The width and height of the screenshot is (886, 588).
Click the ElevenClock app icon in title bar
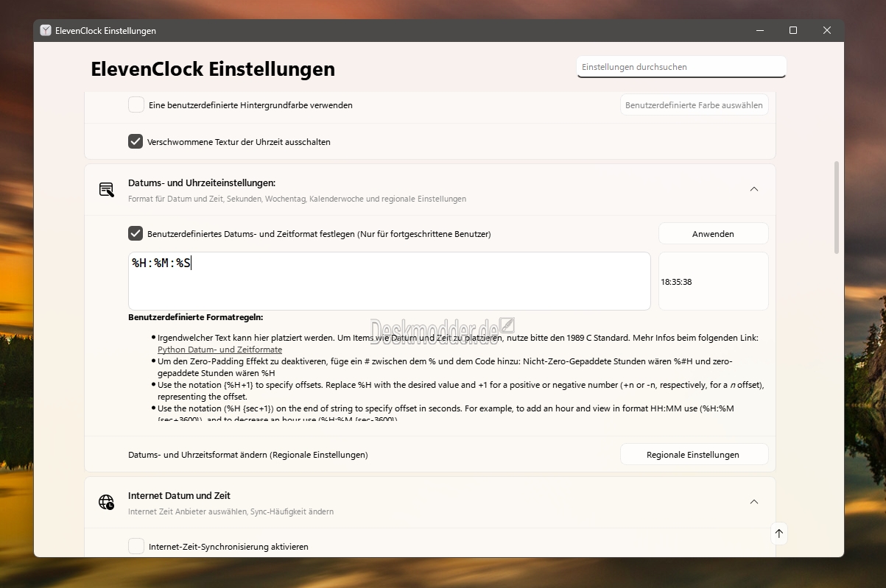point(46,30)
